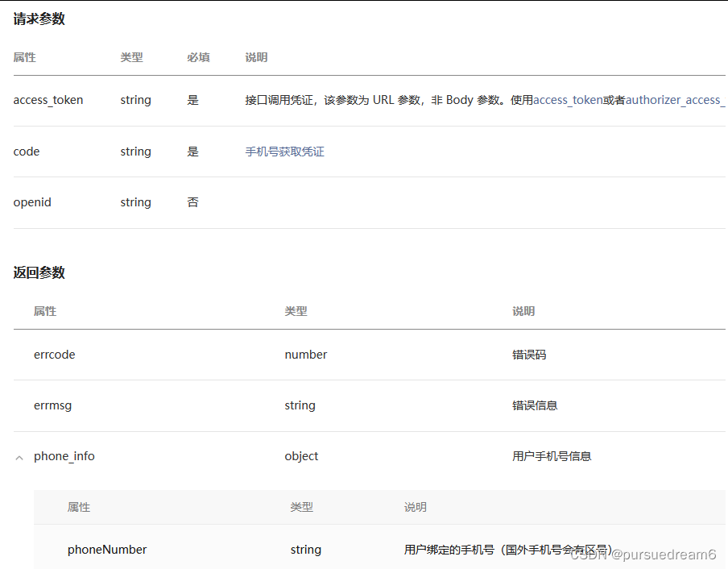Image resolution: width=728 pixels, height=569 pixels.
Task: Click the 返回参数 section heading
Action: 39,272
